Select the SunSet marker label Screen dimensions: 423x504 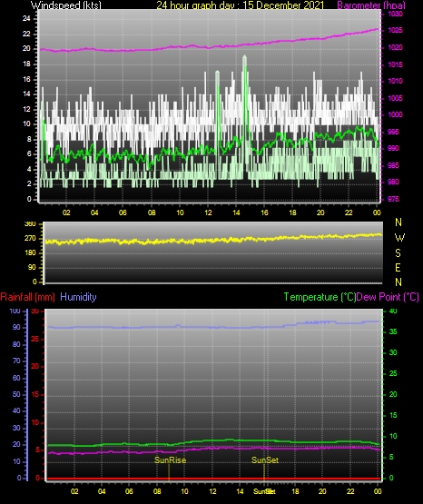265,460
